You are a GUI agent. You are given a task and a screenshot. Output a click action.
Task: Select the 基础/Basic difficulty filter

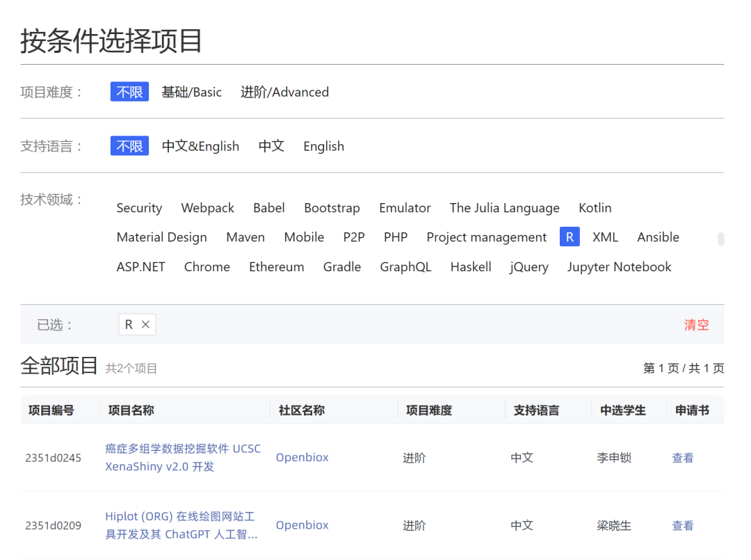click(x=192, y=91)
